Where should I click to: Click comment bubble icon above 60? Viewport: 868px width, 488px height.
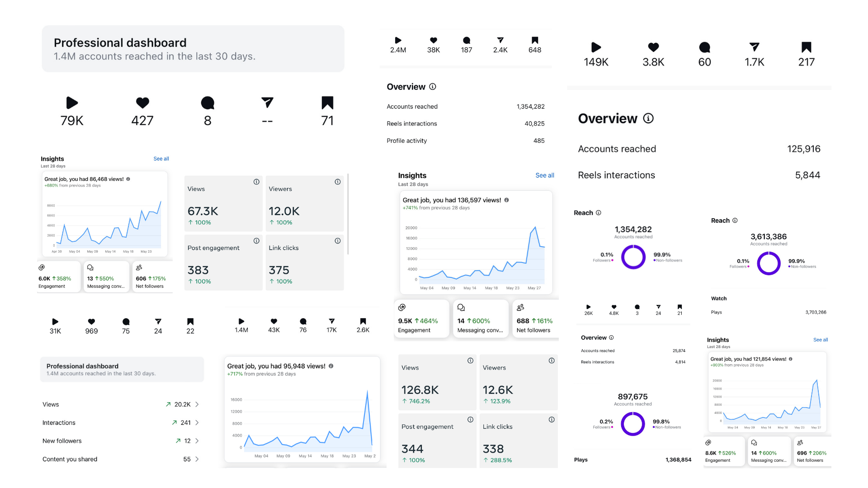(x=704, y=47)
